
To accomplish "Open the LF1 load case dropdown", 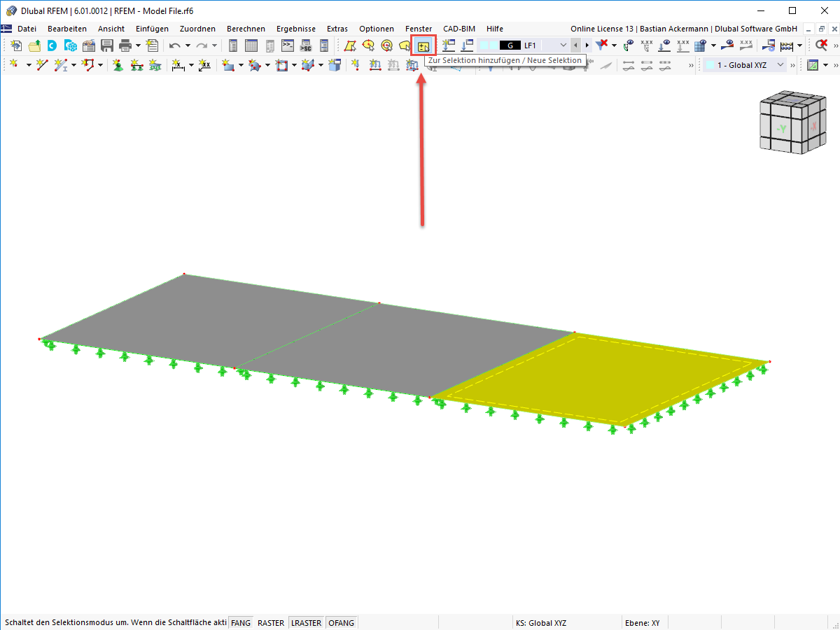I will pos(563,45).
